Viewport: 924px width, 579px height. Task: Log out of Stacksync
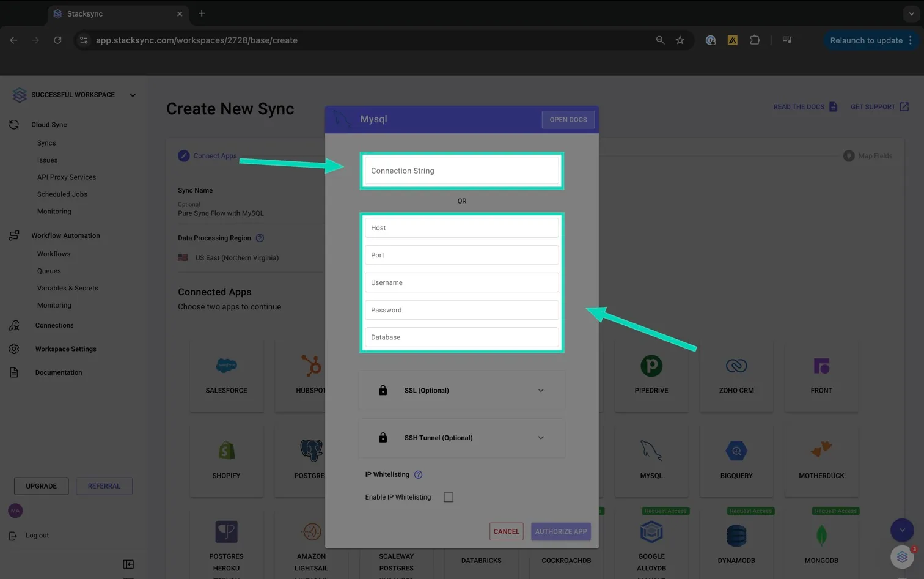pos(29,536)
